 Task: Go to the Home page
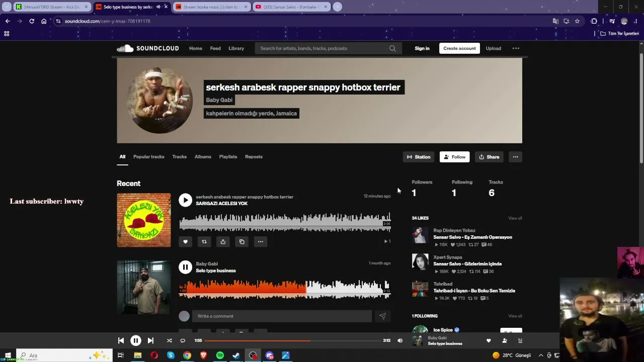point(196,48)
